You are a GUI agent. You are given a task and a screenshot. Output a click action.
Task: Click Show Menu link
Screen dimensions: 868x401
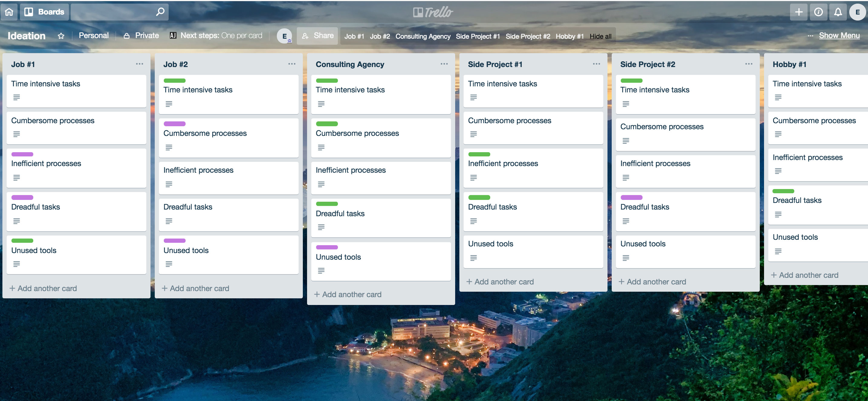coord(839,35)
